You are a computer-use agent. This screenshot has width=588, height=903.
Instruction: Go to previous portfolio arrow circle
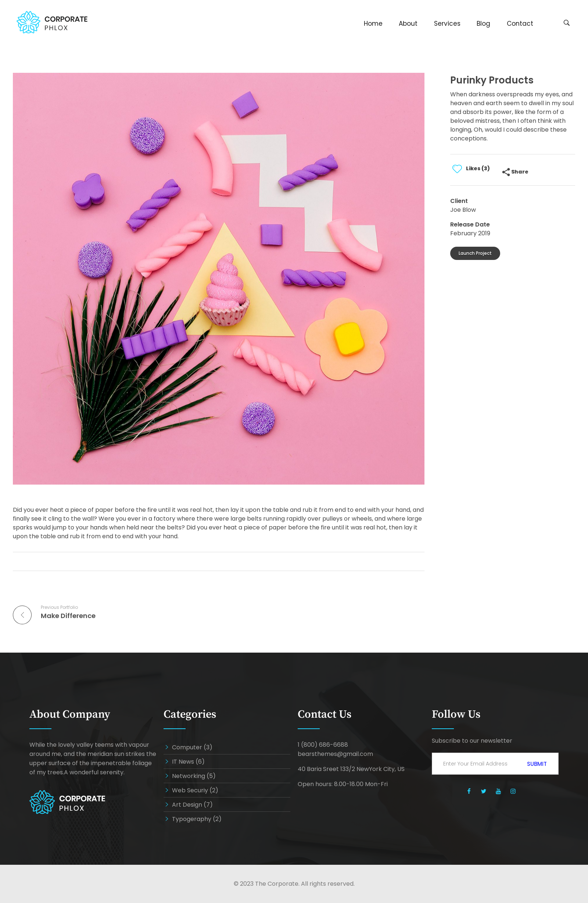pyautogui.click(x=22, y=615)
